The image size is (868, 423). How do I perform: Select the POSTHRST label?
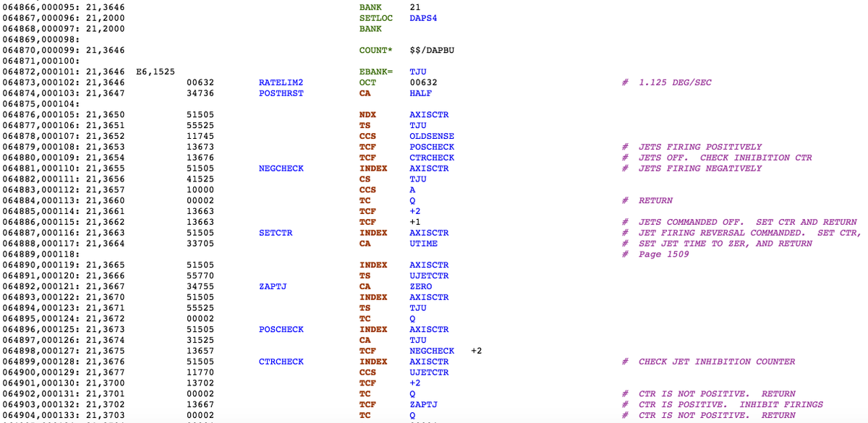point(281,93)
